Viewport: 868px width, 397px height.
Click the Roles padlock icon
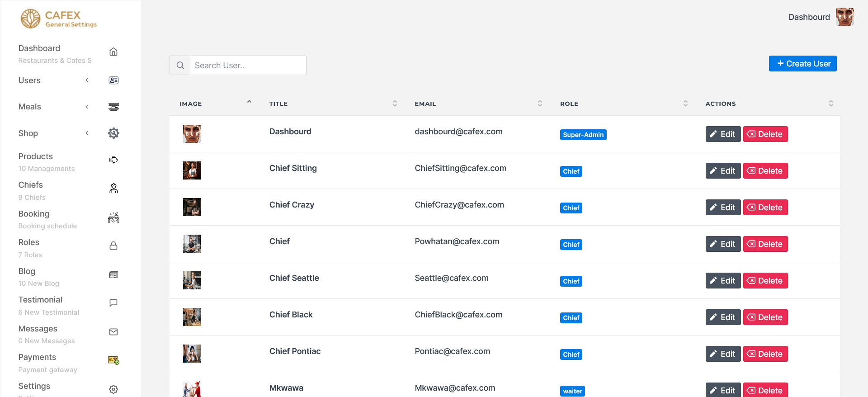[113, 246]
